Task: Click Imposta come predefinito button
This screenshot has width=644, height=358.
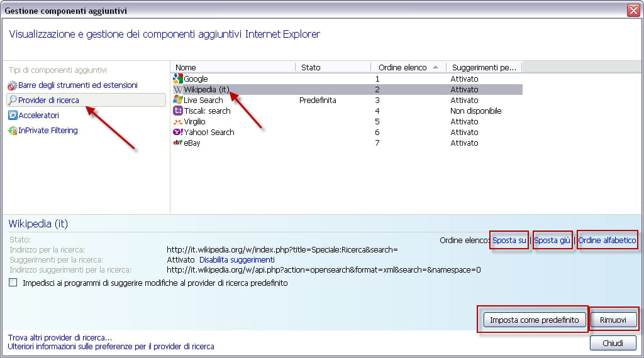Action: (x=534, y=320)
